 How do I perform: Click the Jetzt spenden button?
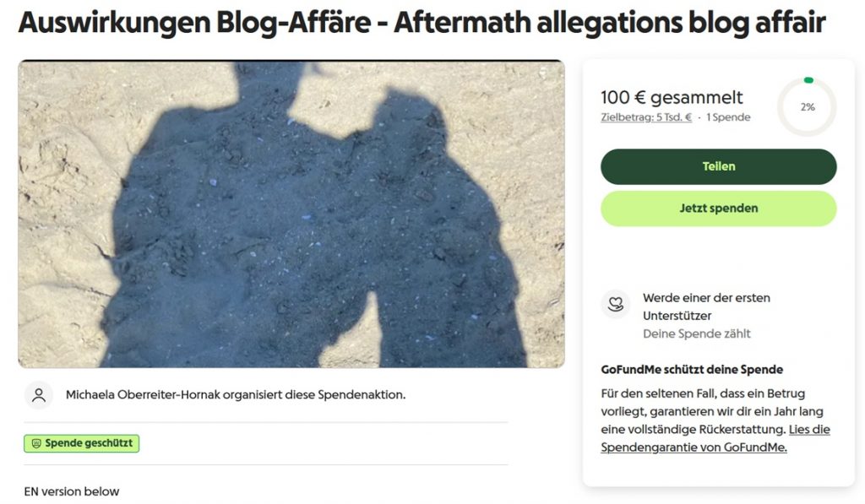(x=718, y=209)
